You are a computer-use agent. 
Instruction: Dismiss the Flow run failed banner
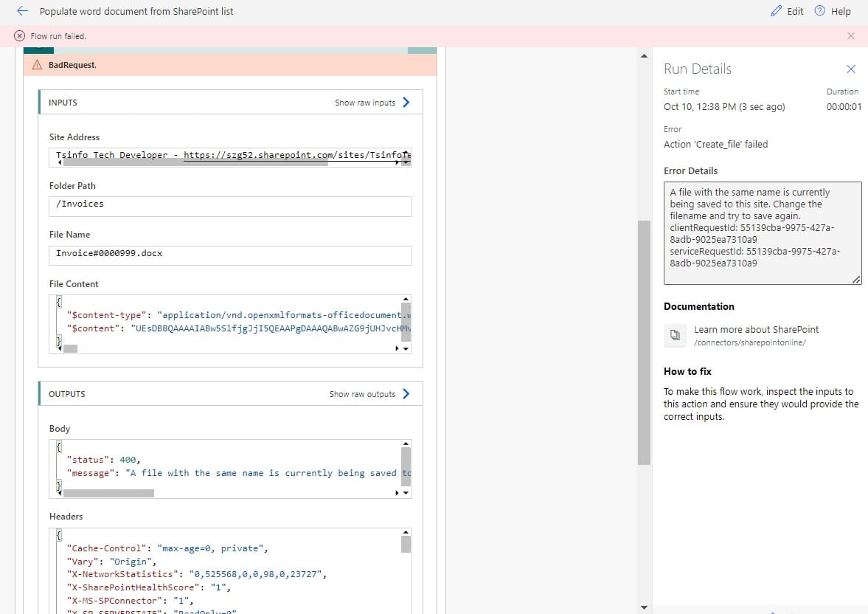tap(851, 36)
